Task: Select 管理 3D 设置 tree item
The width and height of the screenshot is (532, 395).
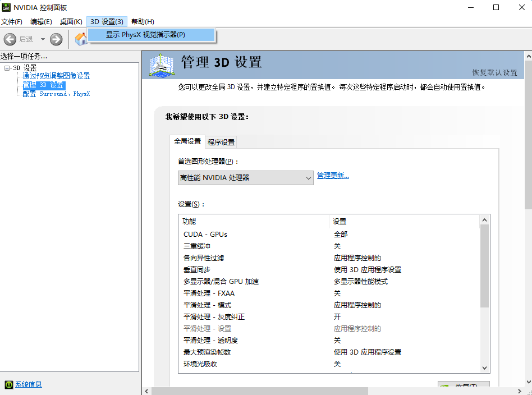Action: (44, 85)
